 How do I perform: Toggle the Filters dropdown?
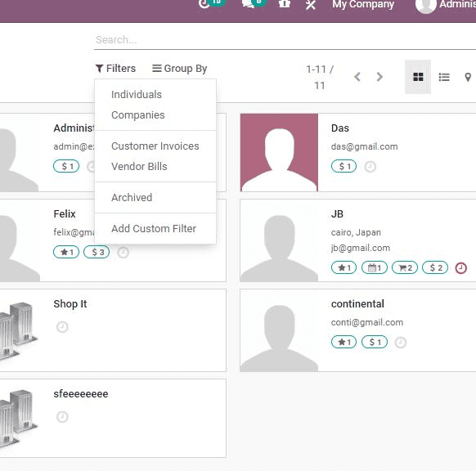pos(115,69)
